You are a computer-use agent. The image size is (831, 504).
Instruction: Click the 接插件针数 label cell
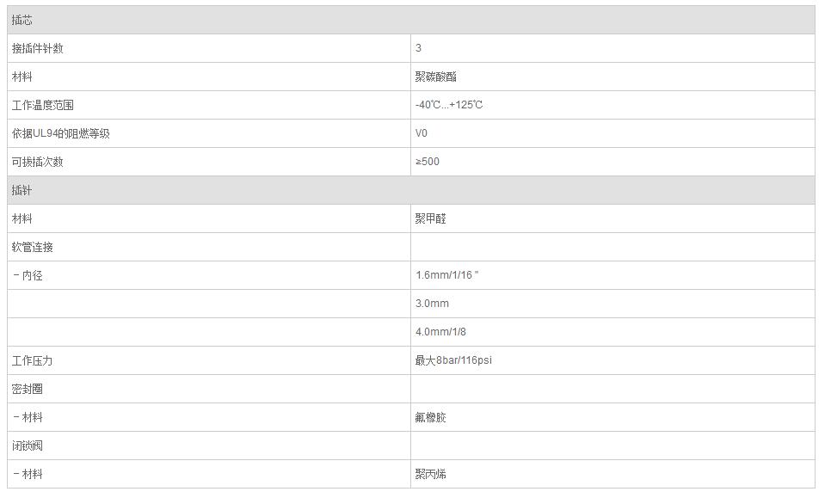38,48
